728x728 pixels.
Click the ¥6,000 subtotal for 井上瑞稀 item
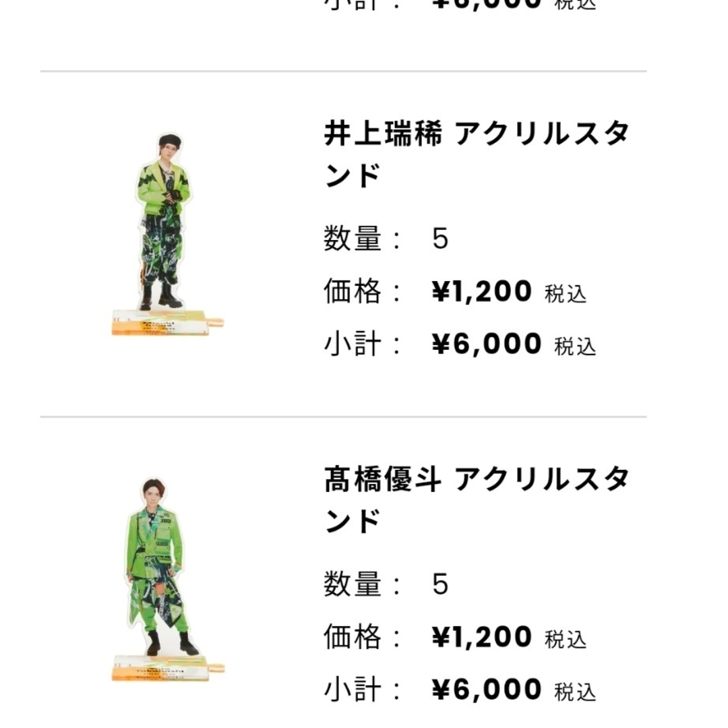487,344
